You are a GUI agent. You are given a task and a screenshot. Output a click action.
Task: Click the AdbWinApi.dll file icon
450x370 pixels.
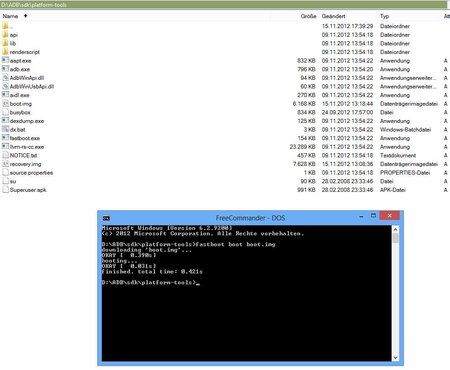[5, 78]
